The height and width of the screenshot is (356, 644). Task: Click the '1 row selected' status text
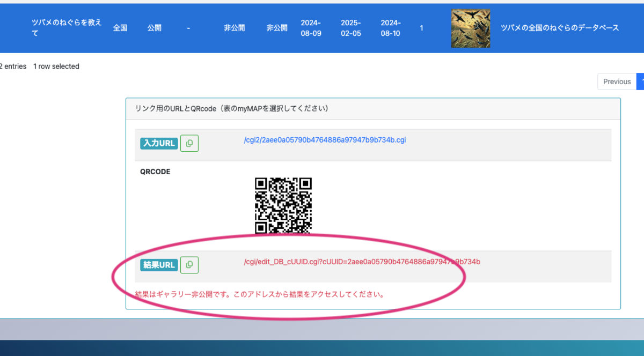click(56, 66)
